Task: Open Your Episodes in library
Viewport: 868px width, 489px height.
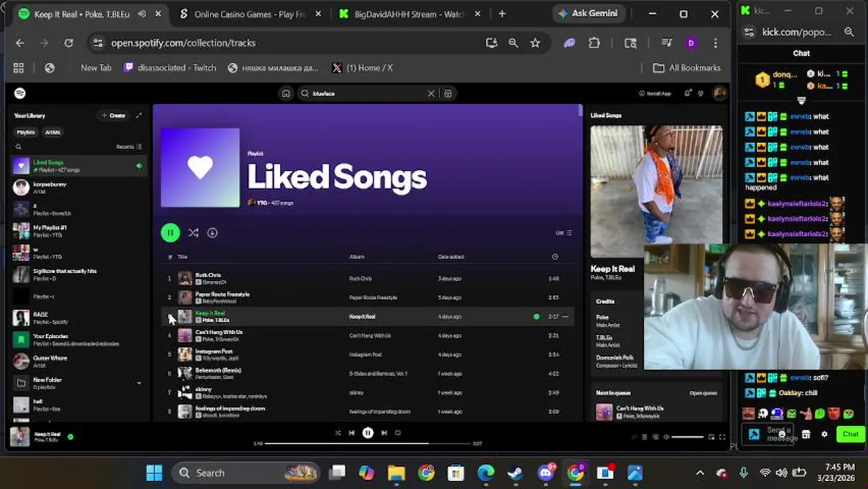Action: coord(79,340)
